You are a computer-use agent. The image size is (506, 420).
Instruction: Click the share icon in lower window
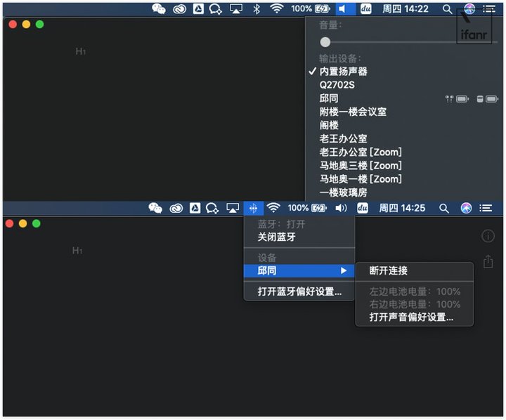[488, 261]
